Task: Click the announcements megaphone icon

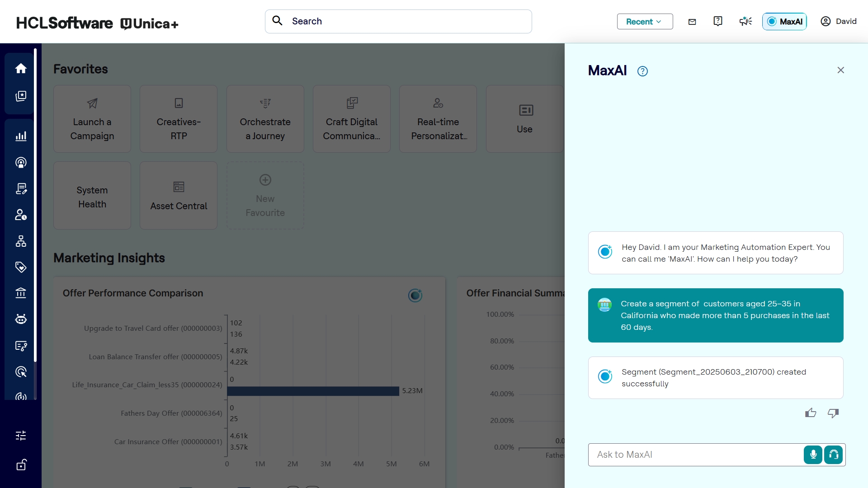Action: tap(745, 22)
